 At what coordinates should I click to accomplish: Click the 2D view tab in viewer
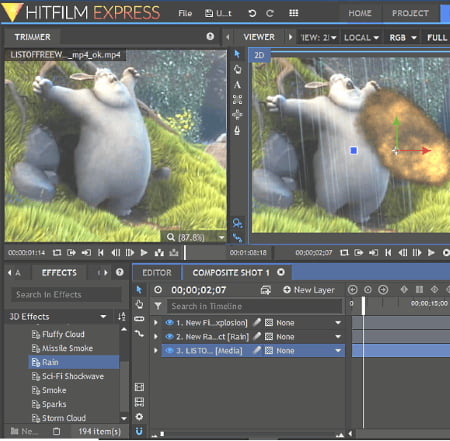point(259,55)
